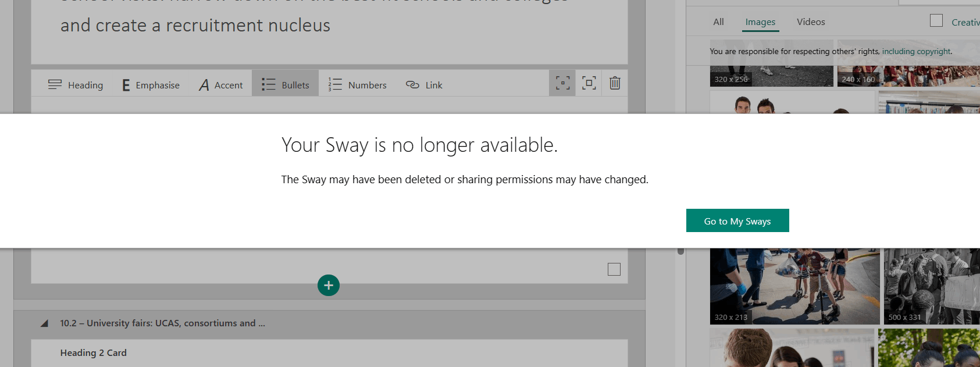This screenshot has width=980, height=367.
Task: Toggle Numbers list formatting
Action: tap(357, 85)
